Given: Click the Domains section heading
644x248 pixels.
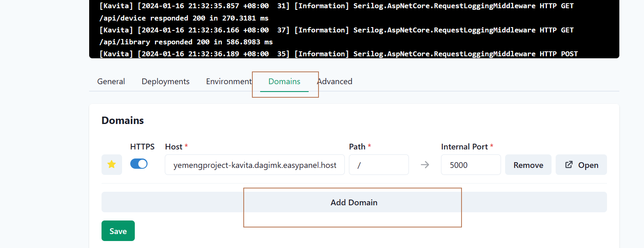Looking at the screenshot, I should 122,120.
